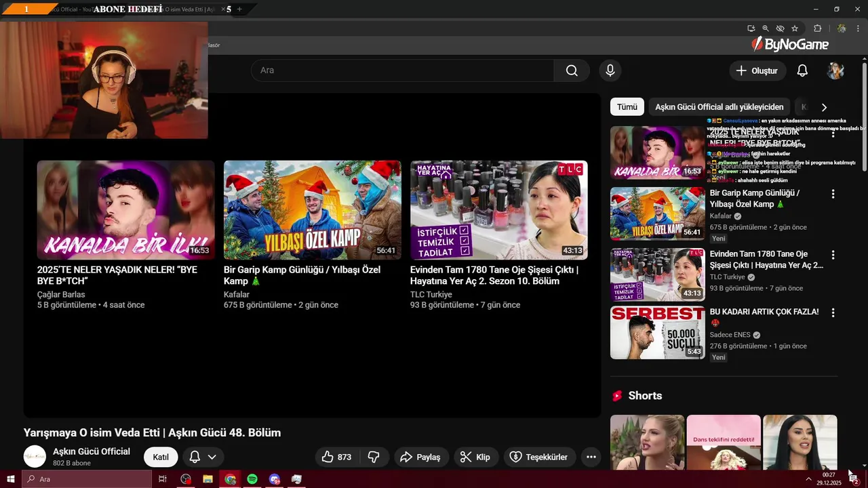Click the video title Yarışmaya O isim Veda Etti

152,432
